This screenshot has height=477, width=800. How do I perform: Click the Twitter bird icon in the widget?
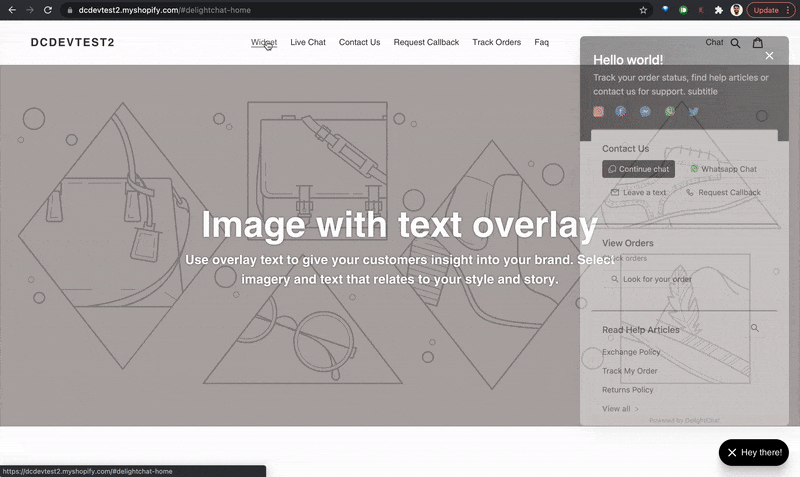click(x=693, y=111)
